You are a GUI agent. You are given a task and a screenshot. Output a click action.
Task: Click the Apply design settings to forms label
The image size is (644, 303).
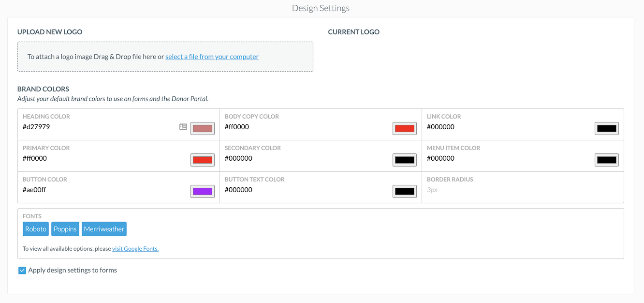click(x=73, y=270)
